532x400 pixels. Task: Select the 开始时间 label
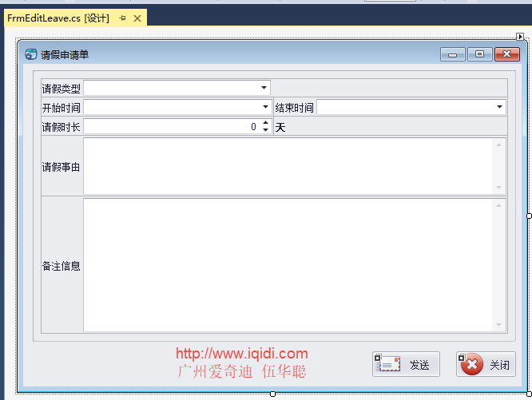pyautogui.click(x=61, y=108)
